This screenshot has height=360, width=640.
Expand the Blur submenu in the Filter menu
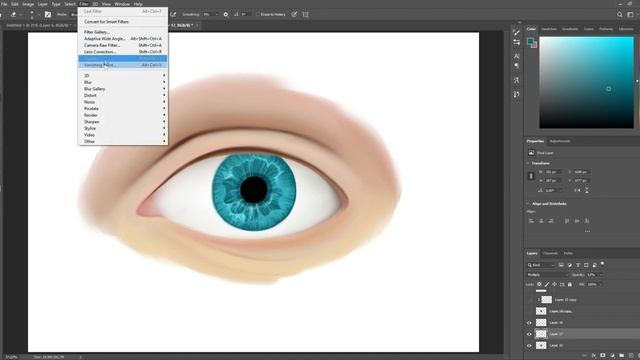123,82
